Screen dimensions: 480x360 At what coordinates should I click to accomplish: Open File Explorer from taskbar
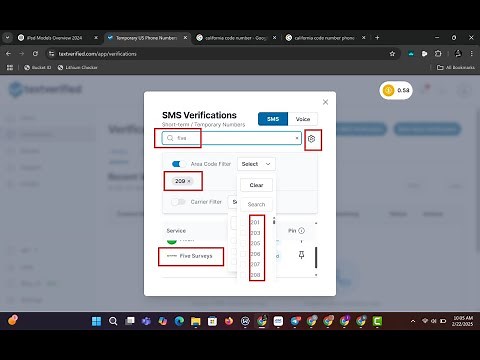[x=196, y=321]
